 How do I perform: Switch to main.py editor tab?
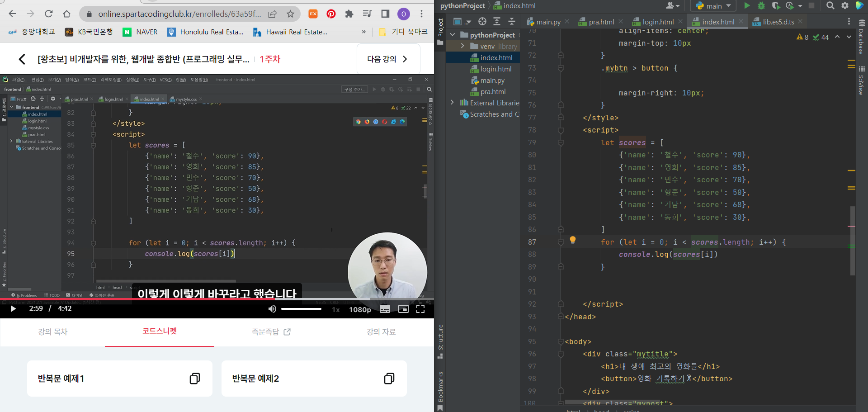pyautogui.click(x=543, y=22)
